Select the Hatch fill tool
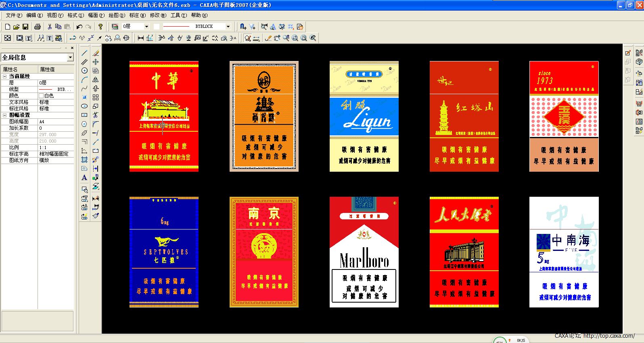The image size is (644, 343). pyautogui.click(x=84, y=160)
